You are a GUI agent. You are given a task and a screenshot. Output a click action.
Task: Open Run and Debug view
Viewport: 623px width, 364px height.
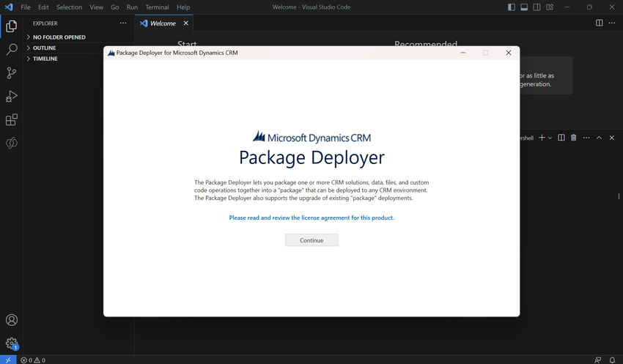point(12,96)
